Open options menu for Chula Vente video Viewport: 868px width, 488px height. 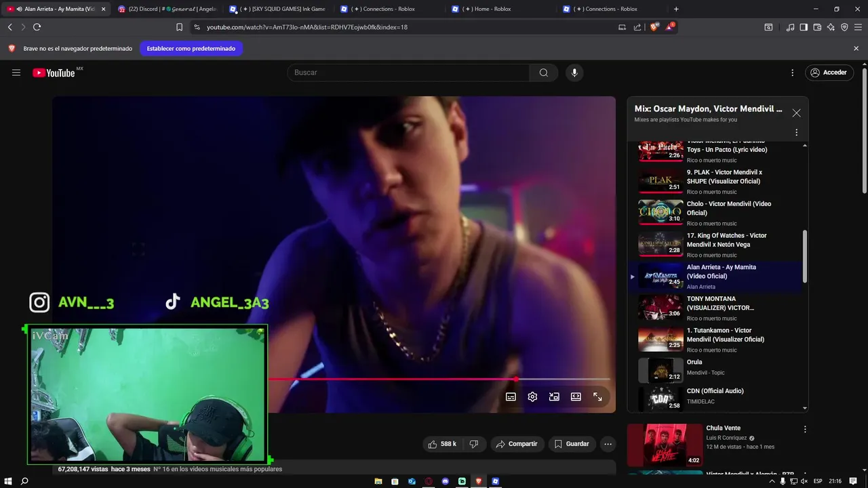click(x=805, y=430)
